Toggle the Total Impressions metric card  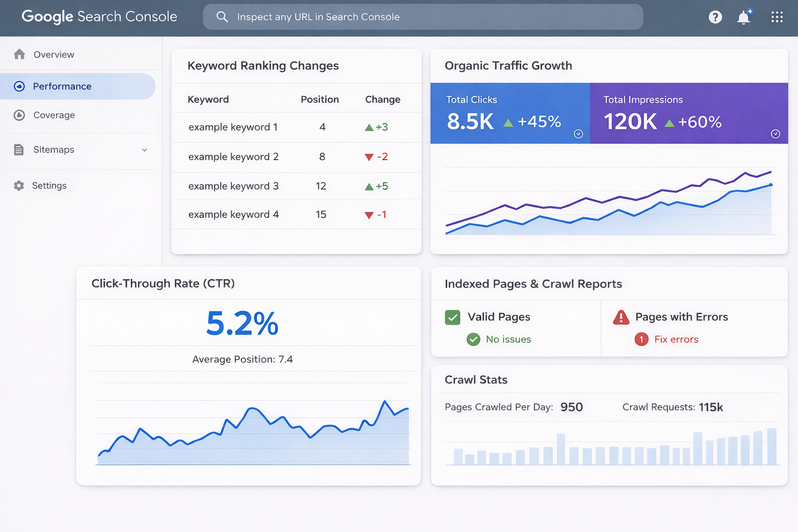pyautogui.click(x=688, y=113)
